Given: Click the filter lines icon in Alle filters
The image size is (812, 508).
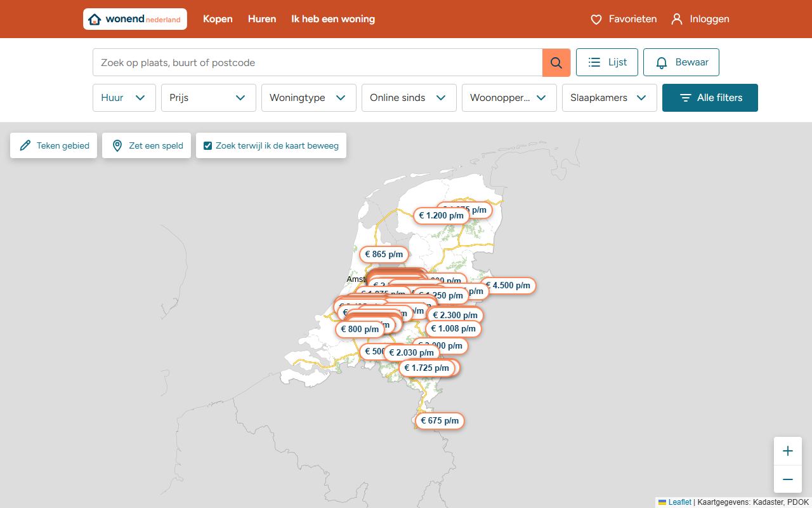Looking at the screenshot, I should click(x=685, y=98).
